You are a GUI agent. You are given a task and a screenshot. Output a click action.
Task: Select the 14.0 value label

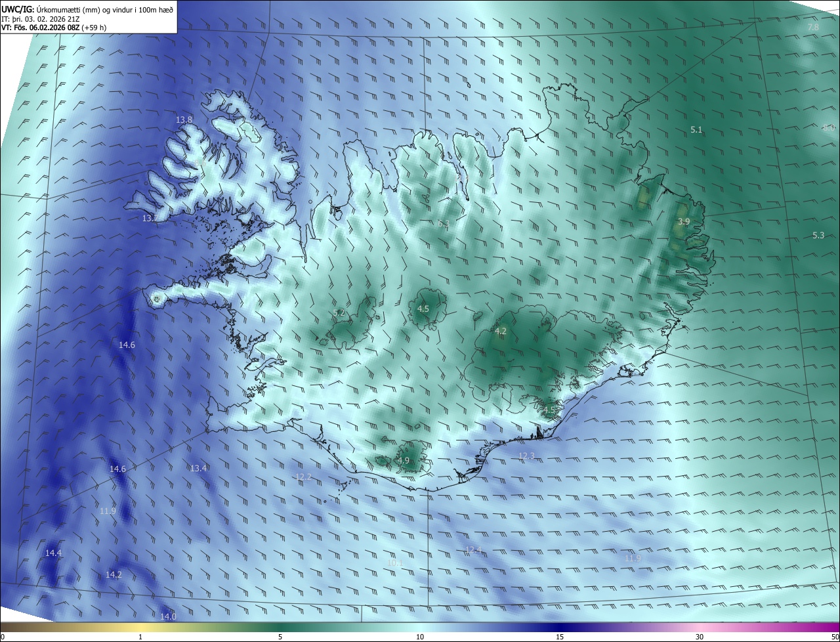[x=169, y=616]
